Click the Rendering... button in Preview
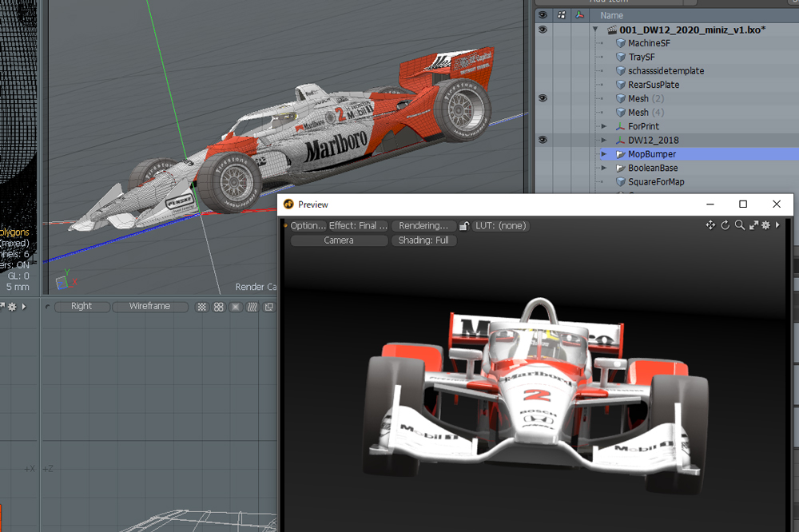The image size is (799, 532). (x=423, y=226)
